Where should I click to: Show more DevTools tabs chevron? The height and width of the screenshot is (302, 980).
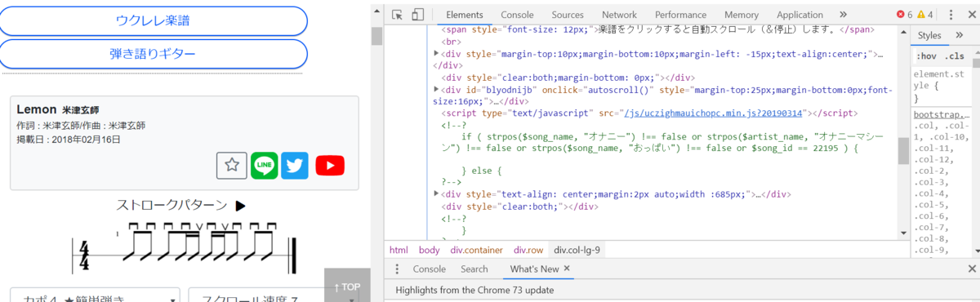(843, 15)
